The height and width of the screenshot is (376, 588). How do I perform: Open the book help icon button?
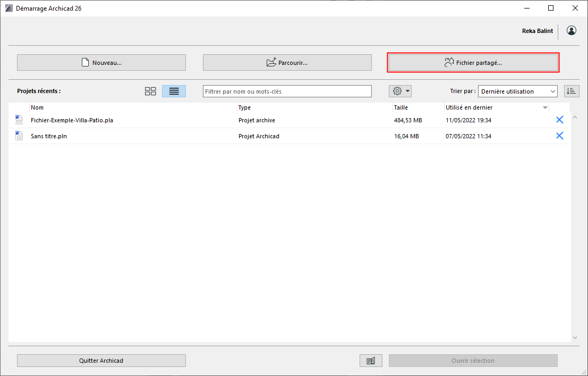pyautogui.click(x=371, y=361)
